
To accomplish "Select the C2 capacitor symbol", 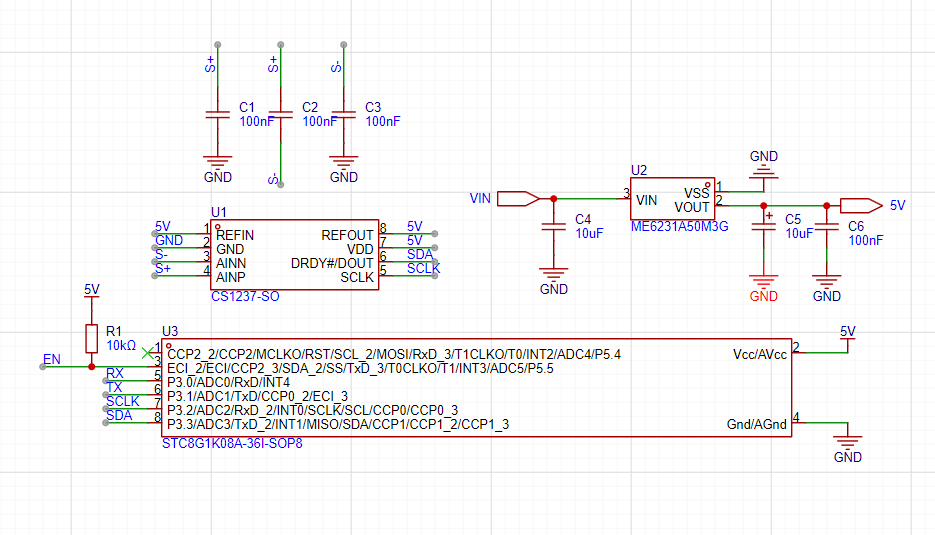I will (281, 115).
